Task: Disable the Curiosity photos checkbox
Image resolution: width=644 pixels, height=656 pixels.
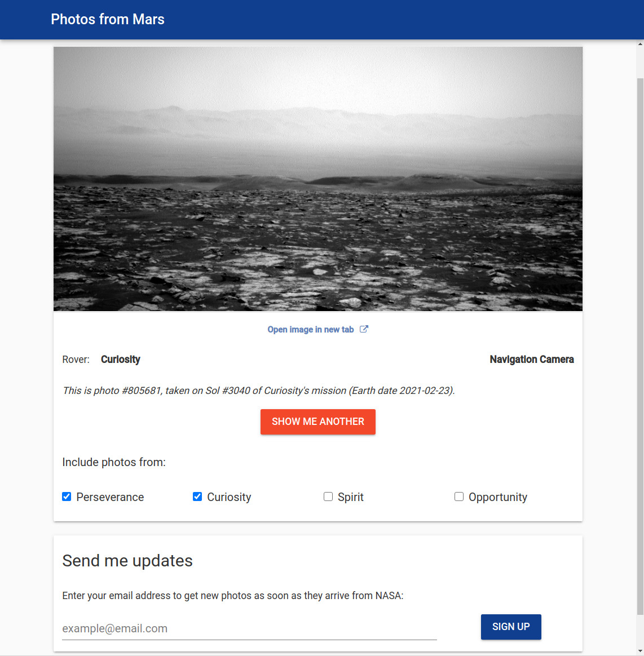Action: click(x=197, y=497)
